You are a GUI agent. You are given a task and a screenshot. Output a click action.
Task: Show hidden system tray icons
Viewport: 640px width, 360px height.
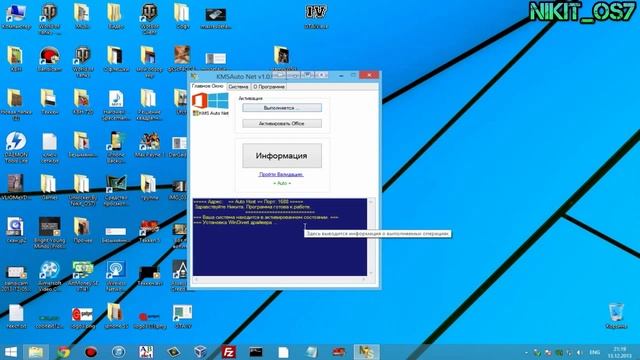pos(526,352)
